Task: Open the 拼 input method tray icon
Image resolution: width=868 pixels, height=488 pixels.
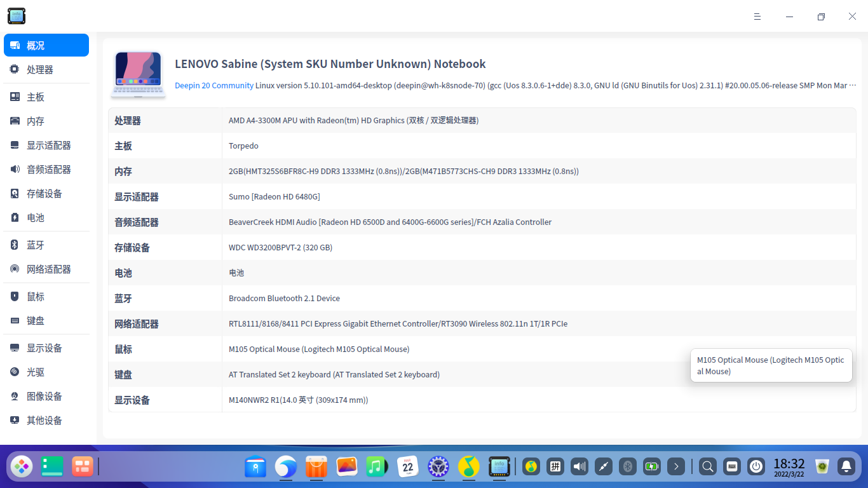Action: tap(555, 467)
